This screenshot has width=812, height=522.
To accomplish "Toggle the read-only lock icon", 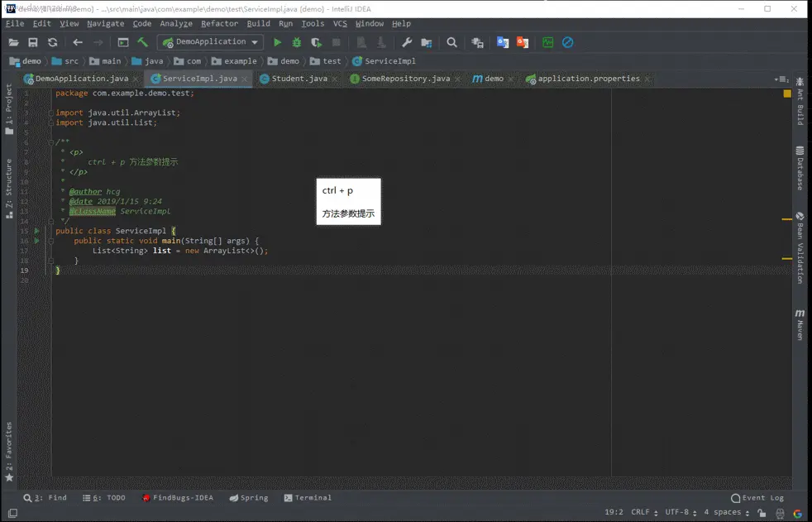I will 762,513.
